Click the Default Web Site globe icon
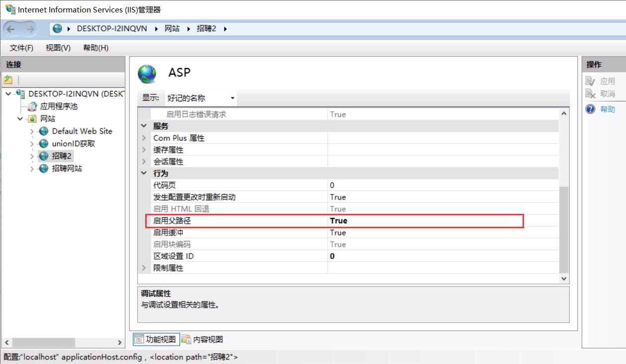 (x=44, y=131)
